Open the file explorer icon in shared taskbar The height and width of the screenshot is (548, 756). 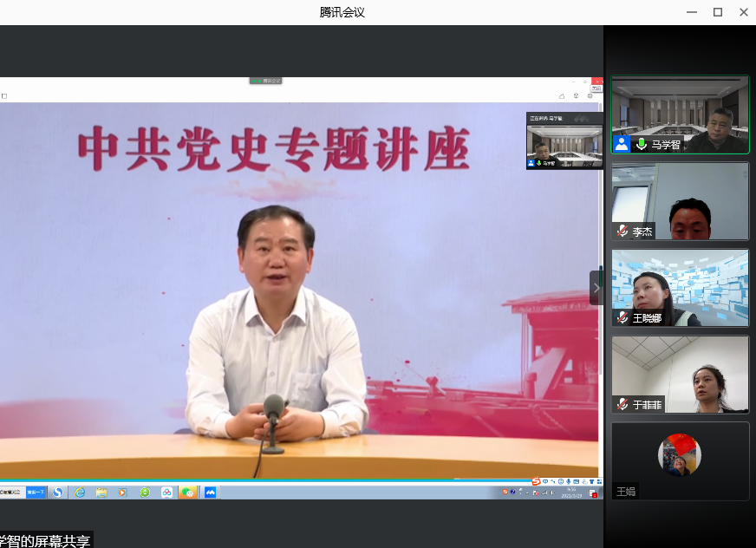[x=101, y=493]
